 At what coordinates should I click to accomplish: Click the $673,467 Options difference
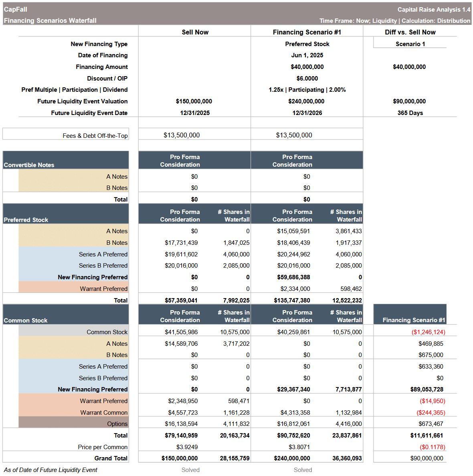(x=431, y=424)
